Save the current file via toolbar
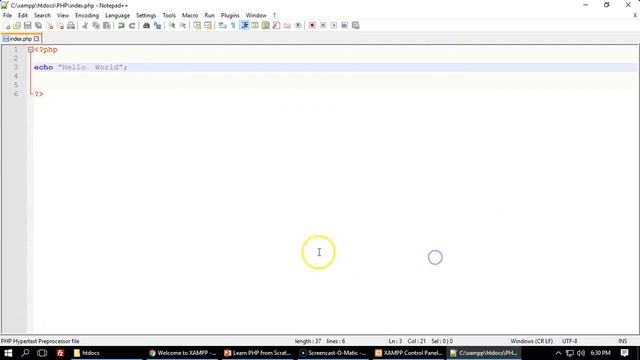 click(x=27, y=25)
